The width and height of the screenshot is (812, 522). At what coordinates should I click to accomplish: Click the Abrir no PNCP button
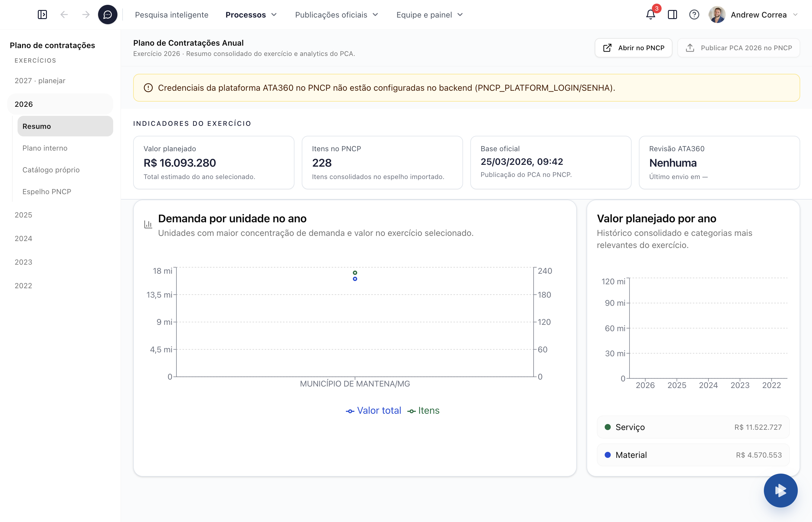pyautogui.click(x=633, y=48)
